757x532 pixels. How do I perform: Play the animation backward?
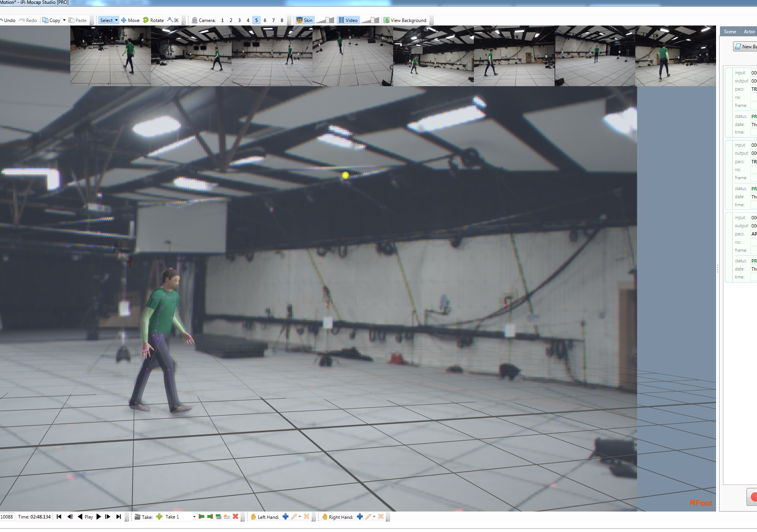point(80,517)
